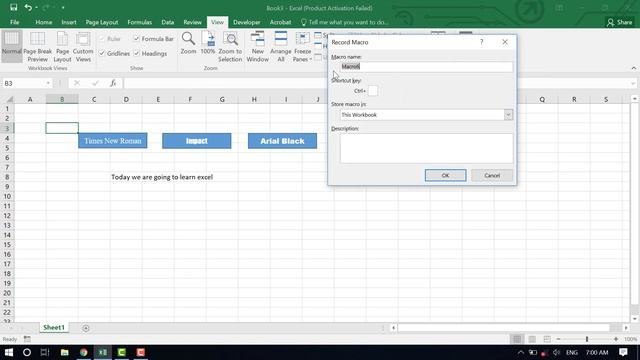This screenshot has height=360, width=640.
Task: Add a new sheet with plus icon
Action: coord(86,328)
